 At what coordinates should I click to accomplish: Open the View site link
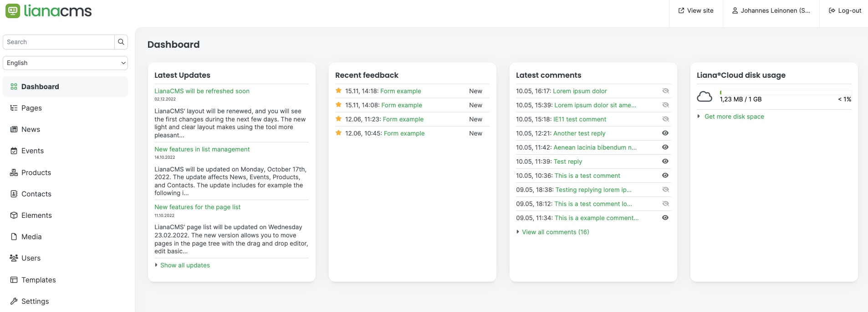pyautogui.click(x=696, y=10)
